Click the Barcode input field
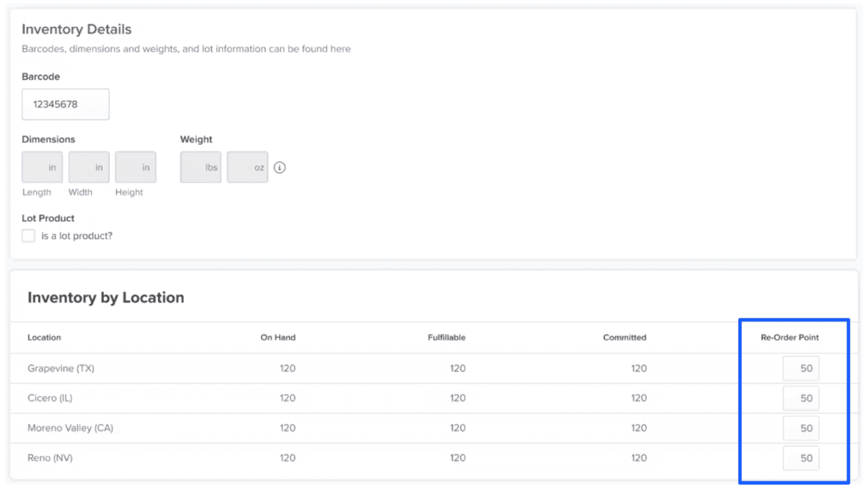The width and height of the screenshot is (868, 488). pyautogui.click(x=65, y=104)
